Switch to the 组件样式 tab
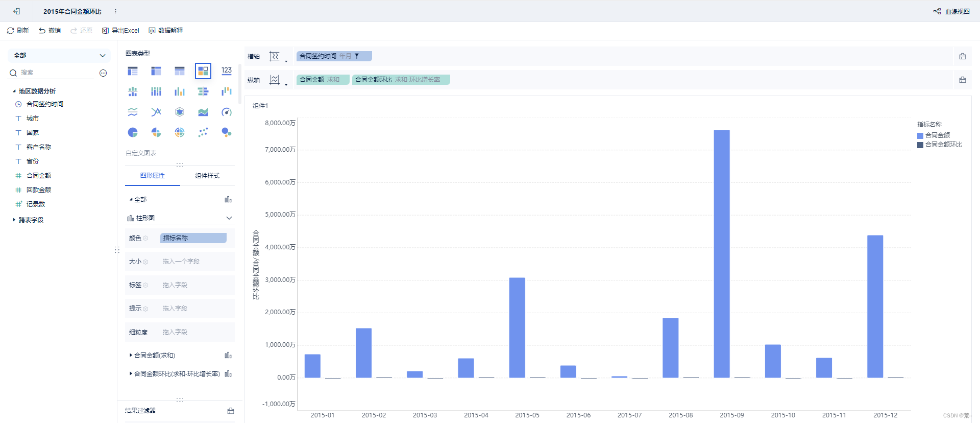Image resolution: width=980 pixels, height=423 pixels. click(207, 176)
